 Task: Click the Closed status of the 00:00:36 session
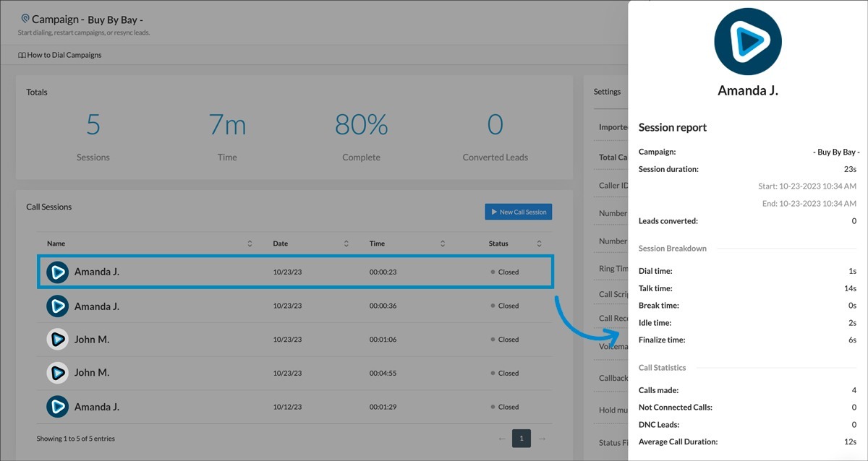(x=508, y=306)
